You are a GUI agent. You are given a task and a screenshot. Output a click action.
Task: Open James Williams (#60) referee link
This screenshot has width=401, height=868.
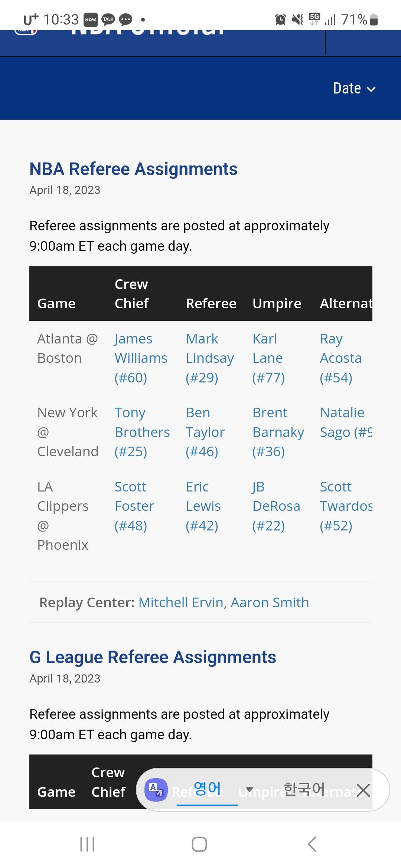(141, 358)
